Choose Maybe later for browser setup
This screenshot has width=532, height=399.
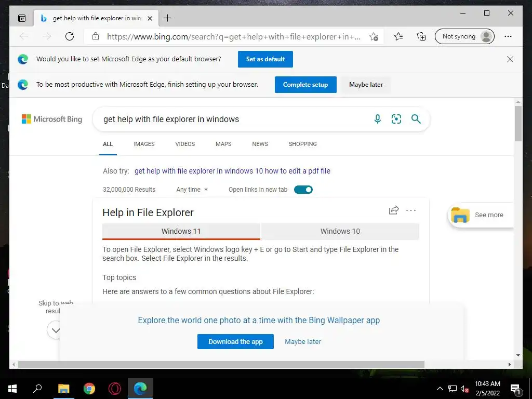click(366, 85)
